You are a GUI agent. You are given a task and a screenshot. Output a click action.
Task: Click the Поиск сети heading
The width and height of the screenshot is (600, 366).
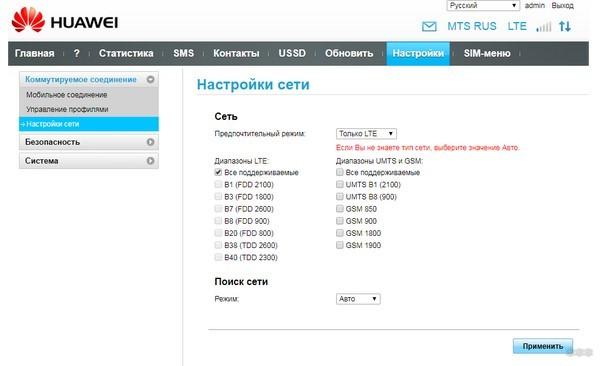[241, 282]
